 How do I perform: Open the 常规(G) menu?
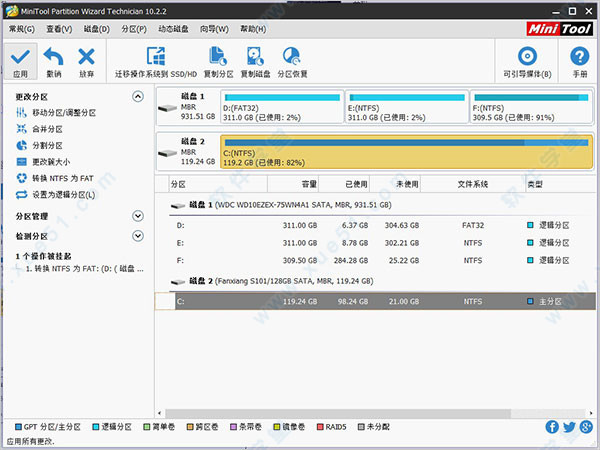[22, 29]
